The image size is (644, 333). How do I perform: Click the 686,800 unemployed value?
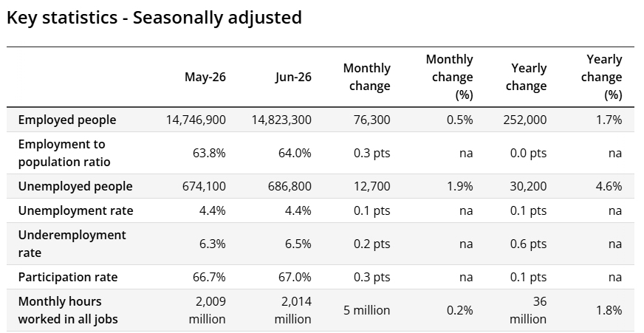[290, 186]
